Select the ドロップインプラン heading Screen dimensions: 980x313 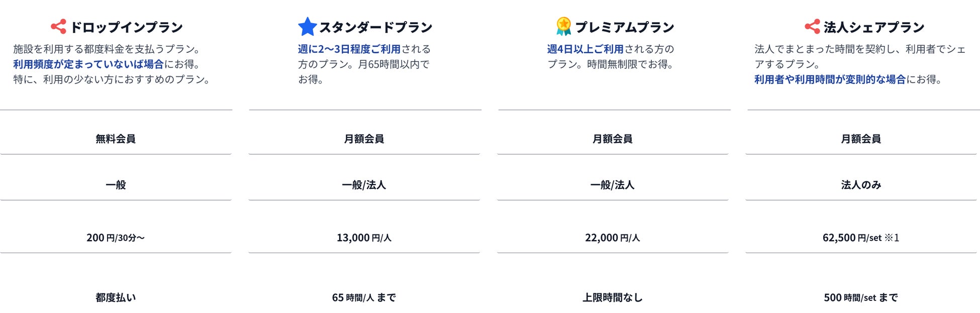coord(127,27)
